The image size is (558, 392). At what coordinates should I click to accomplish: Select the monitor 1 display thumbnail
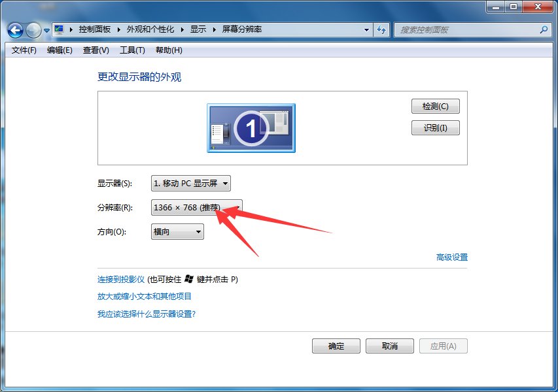(251, 128)
